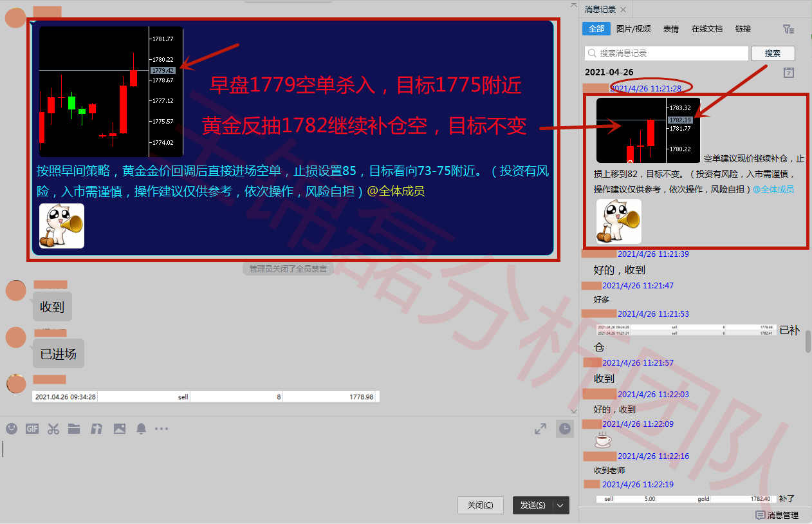Click the bell notification icon

click(141, 429)
